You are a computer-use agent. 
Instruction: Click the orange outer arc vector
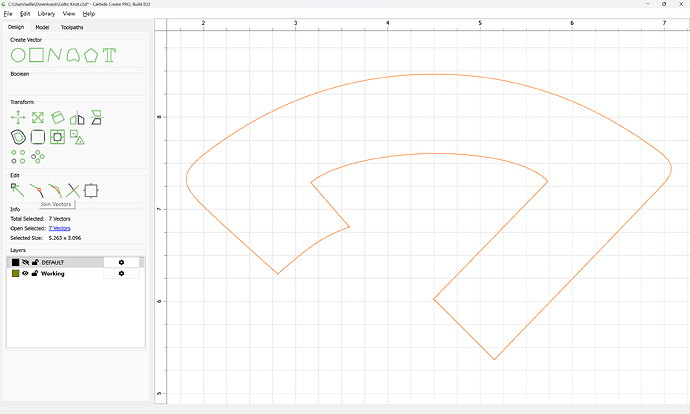pos(430,74)
